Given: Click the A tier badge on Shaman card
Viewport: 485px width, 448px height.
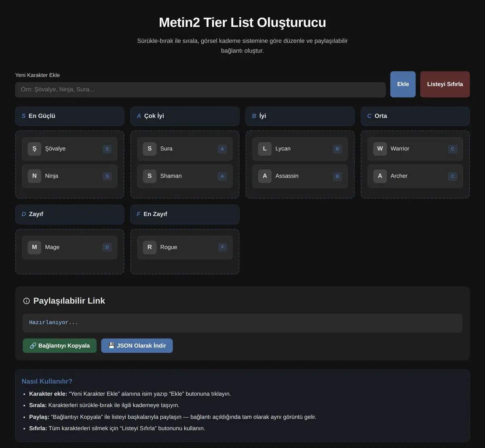Looking at the screenshot, I should [222, 176].
